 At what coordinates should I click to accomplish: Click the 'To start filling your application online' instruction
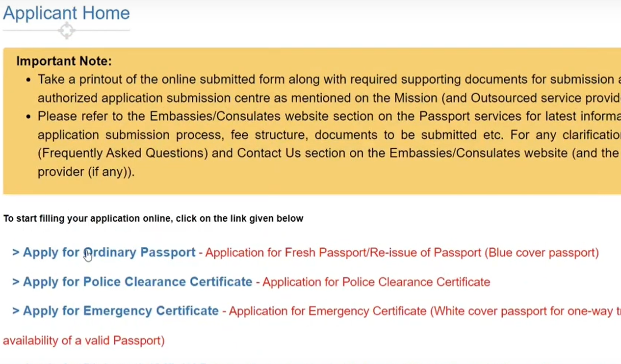click(153, 218)
